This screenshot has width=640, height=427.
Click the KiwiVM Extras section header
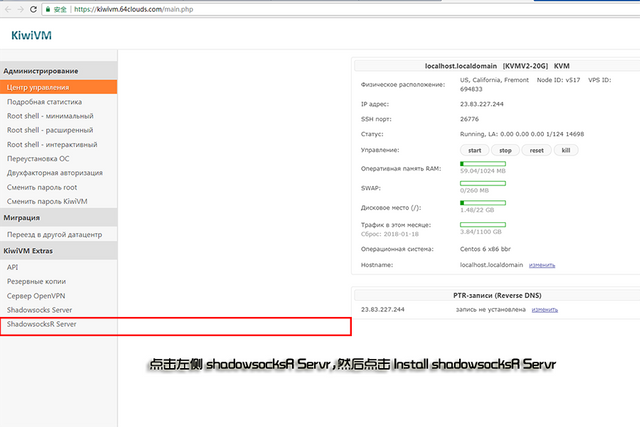58,251
